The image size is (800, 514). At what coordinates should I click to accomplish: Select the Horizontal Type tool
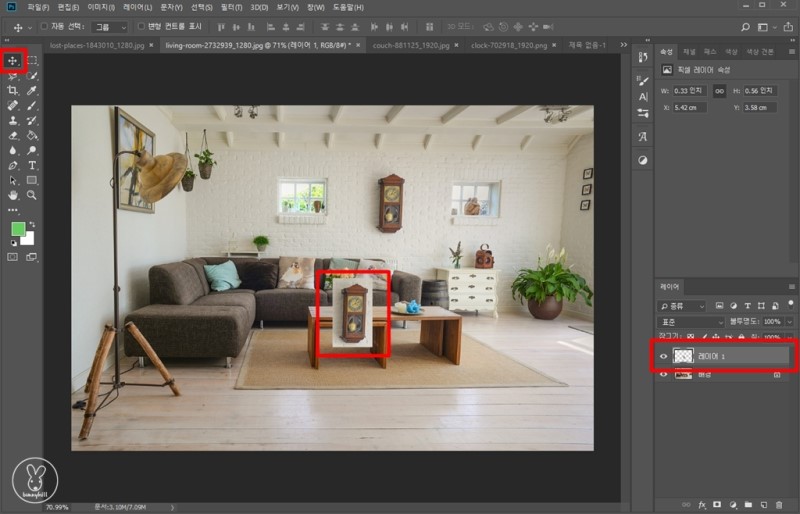tap(32, 165)
